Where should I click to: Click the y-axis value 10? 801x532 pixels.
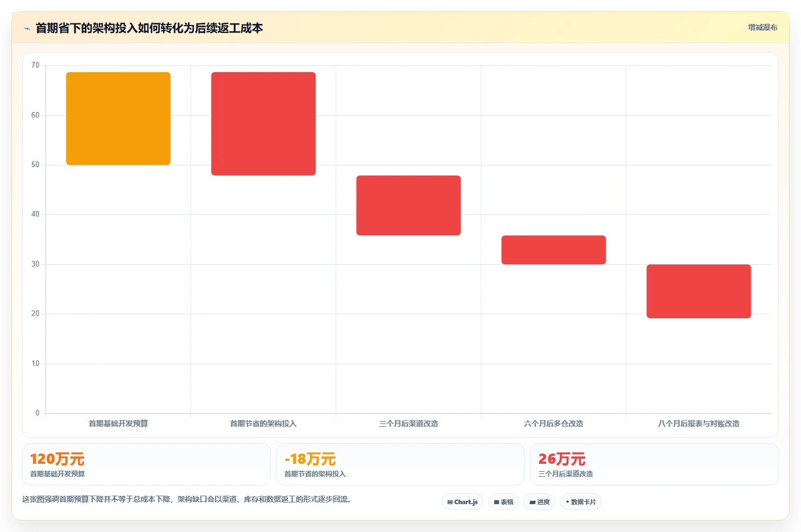coord(35,364)
